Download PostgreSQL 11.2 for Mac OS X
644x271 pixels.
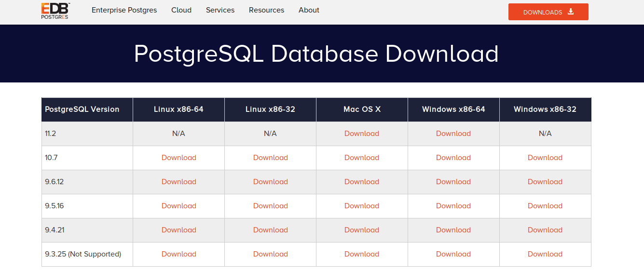click(362, 134)
